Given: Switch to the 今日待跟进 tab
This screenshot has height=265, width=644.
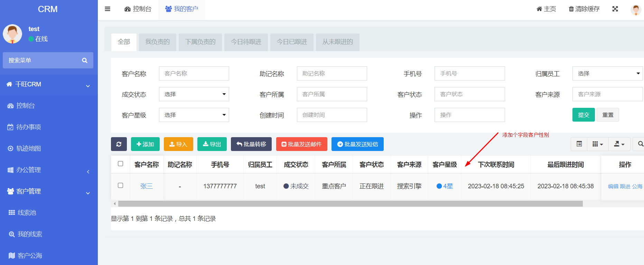Looking at the screenshot, I should [x=246, y=42].
